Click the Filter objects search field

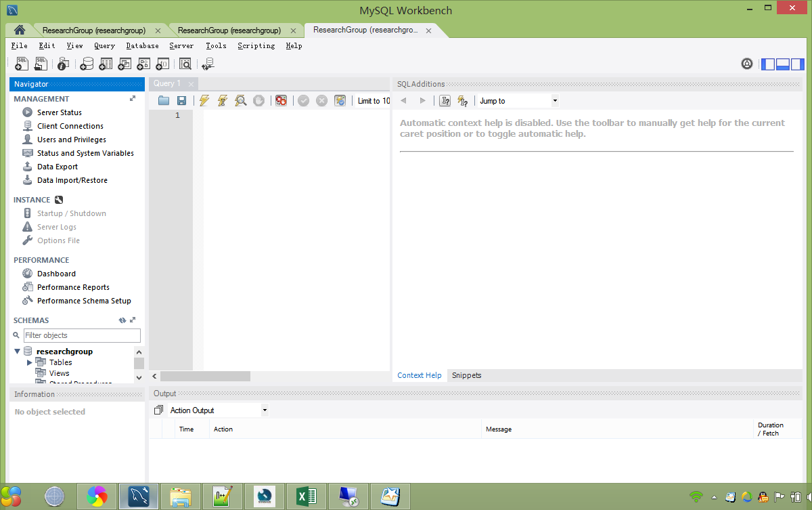tap(82, 335)
